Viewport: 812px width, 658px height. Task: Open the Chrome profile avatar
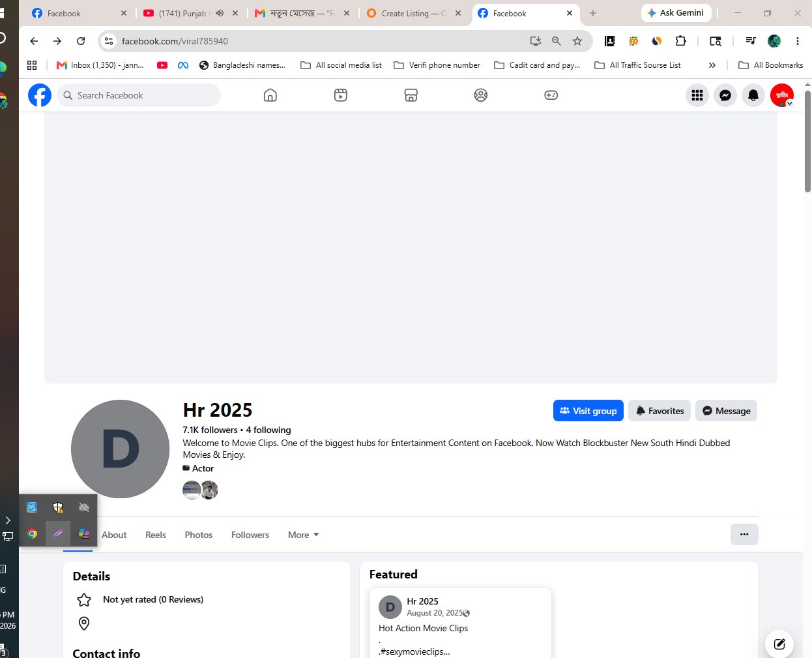point(774,41)
